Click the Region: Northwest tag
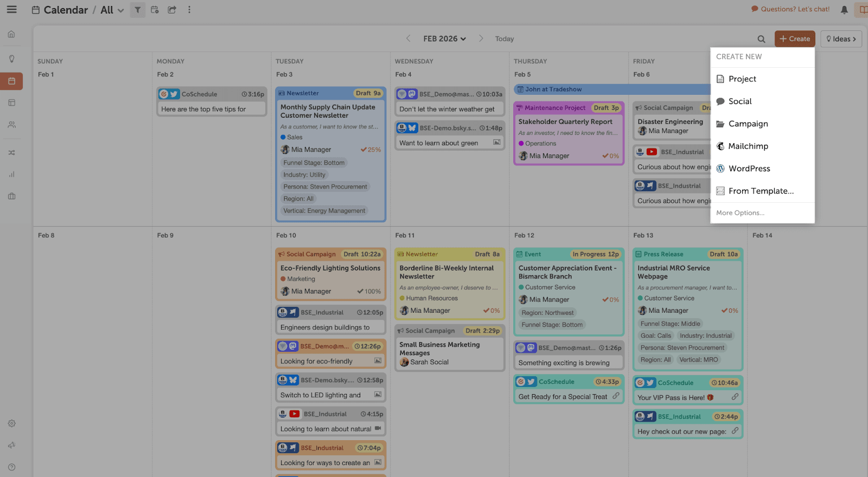This screenshot has width=868, height=477. click(547, 313)
